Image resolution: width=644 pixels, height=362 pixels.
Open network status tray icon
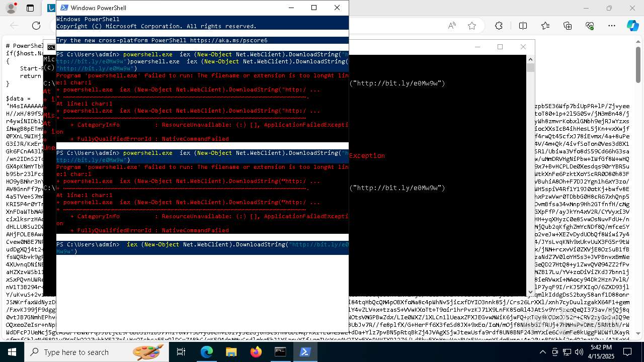[567, 352]
